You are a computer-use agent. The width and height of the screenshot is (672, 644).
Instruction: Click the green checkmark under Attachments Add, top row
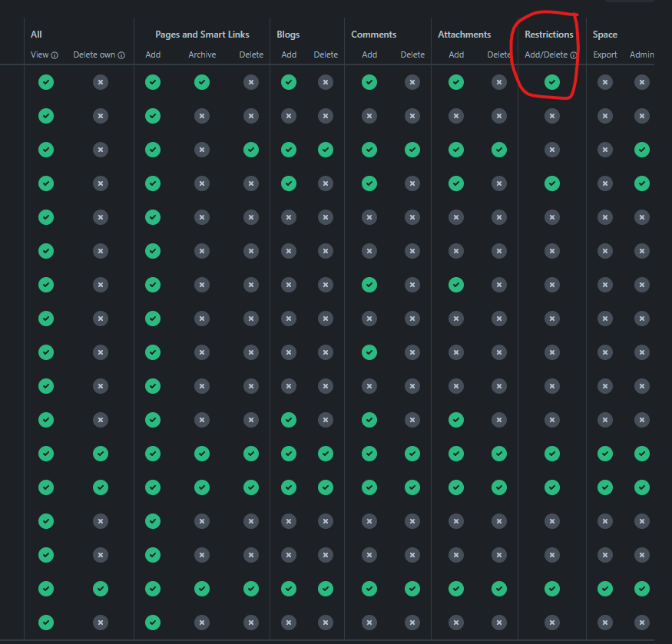coord(456,82)
